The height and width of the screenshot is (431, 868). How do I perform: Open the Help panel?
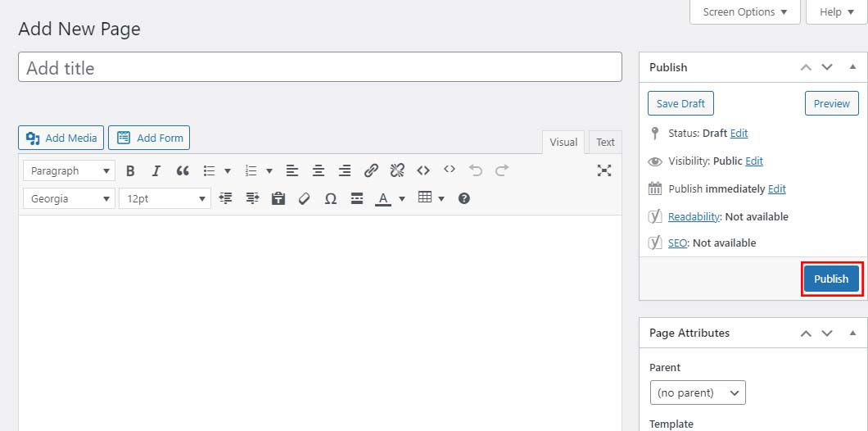pos(836,11)
